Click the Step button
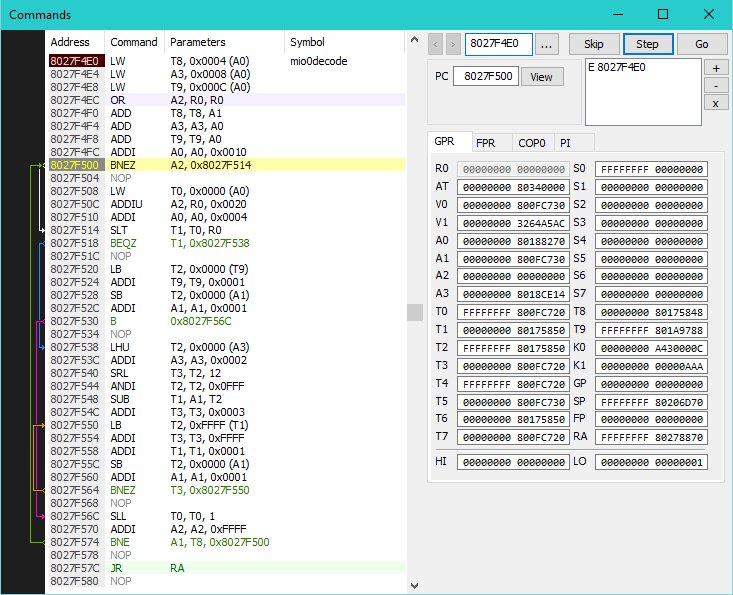The width and height of the screenshot is (733, 595). click(x=648, y=44)
